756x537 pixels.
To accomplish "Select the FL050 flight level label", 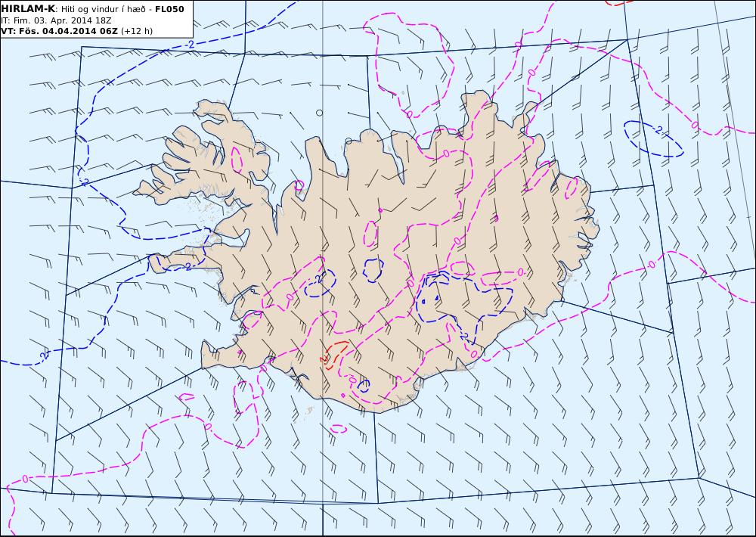I will coord(169,9).
